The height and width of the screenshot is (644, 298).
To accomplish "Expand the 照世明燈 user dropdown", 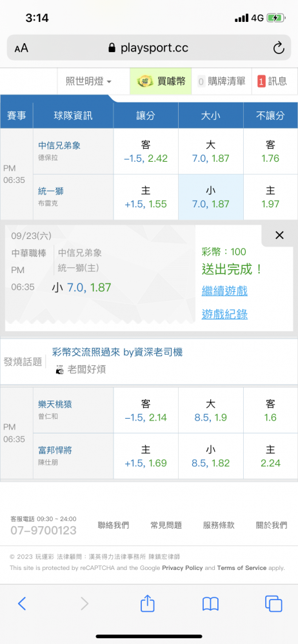I will pos(88,81).
